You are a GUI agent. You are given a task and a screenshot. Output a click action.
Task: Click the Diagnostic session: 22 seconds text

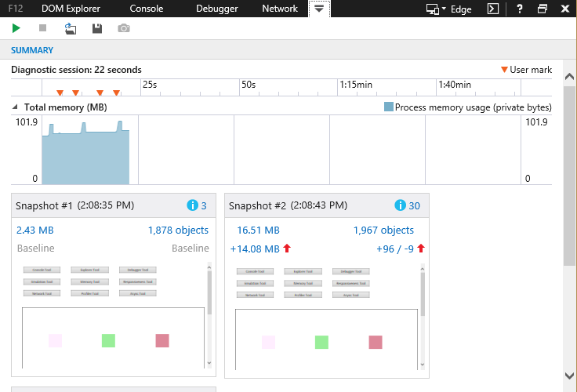point(76,70)
